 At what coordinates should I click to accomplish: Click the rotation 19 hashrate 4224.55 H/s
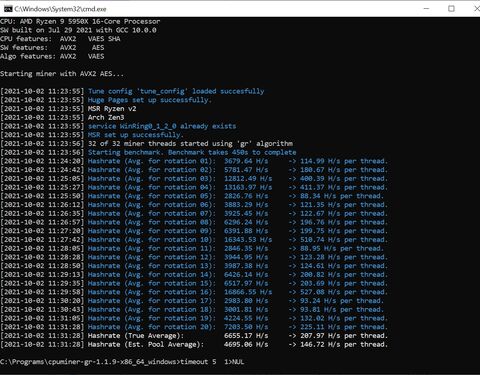pos(246,318)
